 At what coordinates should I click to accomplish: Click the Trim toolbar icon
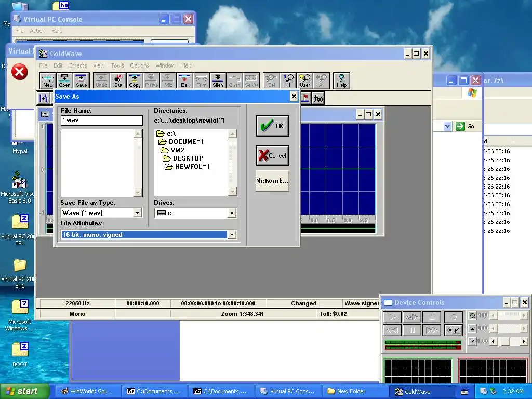(x=201, y=81)
